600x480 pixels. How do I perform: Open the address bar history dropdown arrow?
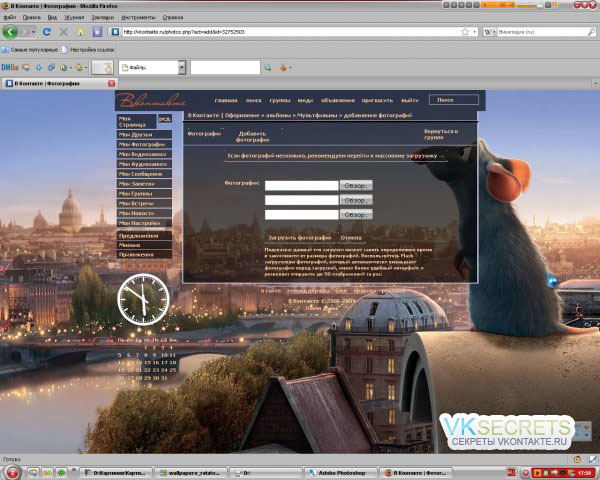tap(474, 32)
